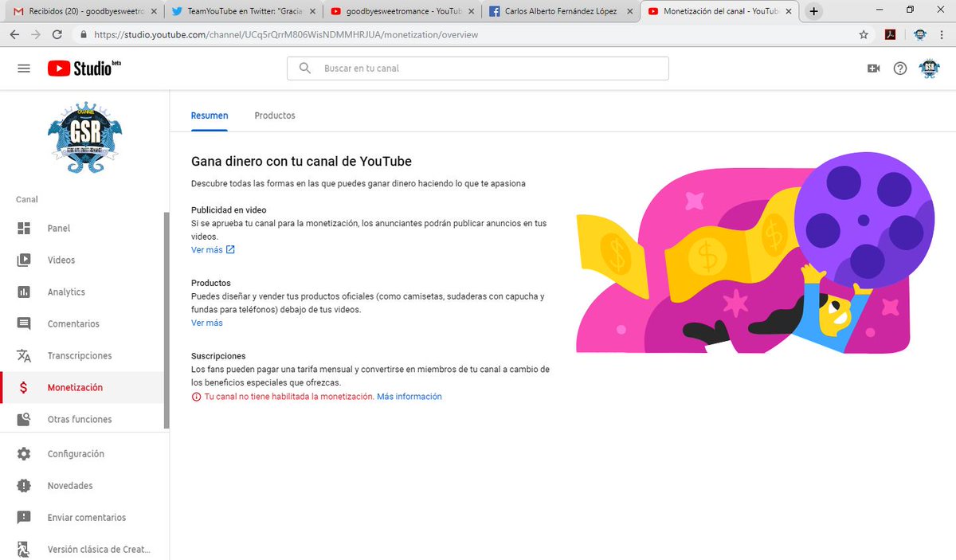This screenshot has height=560, width=956.
Task: Click the red monetization warning icon
Action: 196,396
